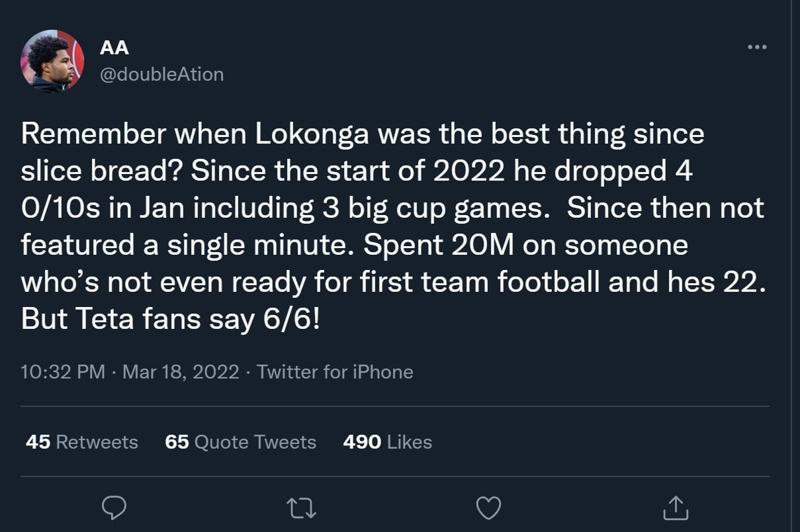Click the share upload icon
The image size is (800, 532).
pos(676,508)
